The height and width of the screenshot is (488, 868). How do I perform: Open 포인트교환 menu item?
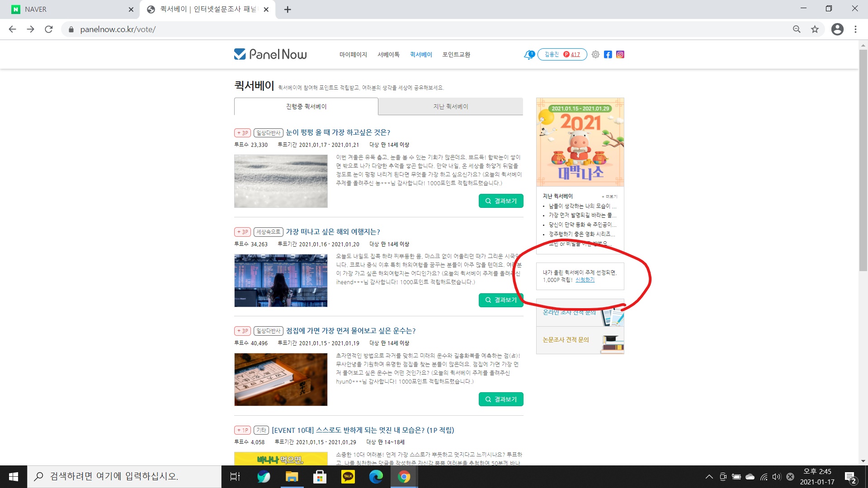click(x=456, y=55)
